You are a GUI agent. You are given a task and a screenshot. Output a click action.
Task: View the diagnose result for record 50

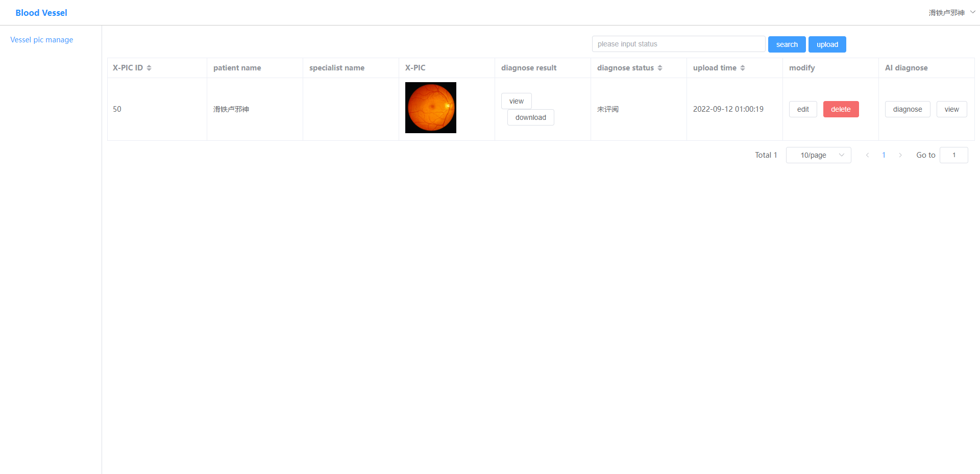pos(516,101)
